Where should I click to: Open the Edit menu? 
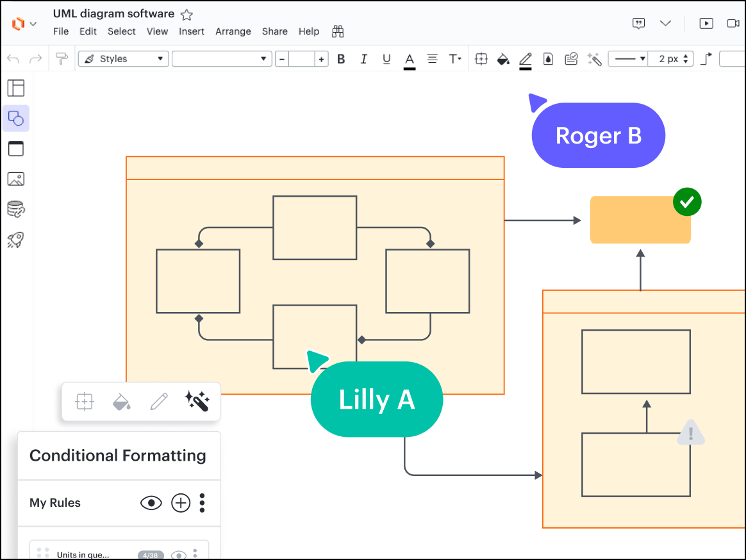click(88, 31)
